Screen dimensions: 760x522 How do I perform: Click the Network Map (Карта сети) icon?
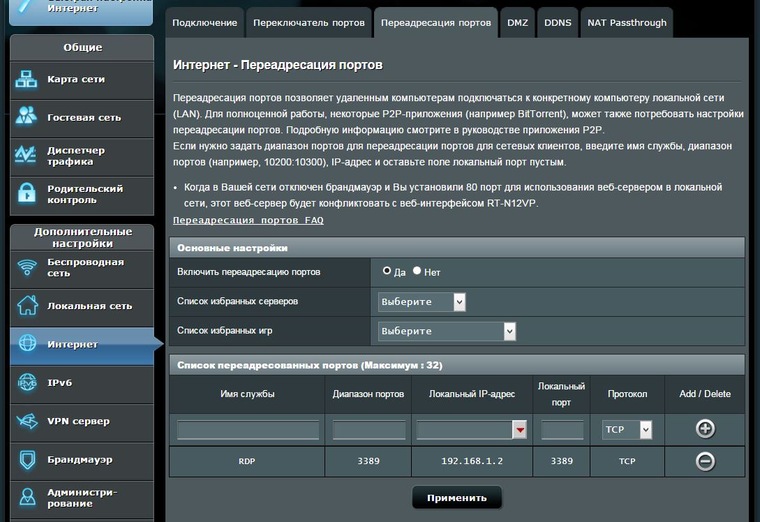click(x=26, y=79)
